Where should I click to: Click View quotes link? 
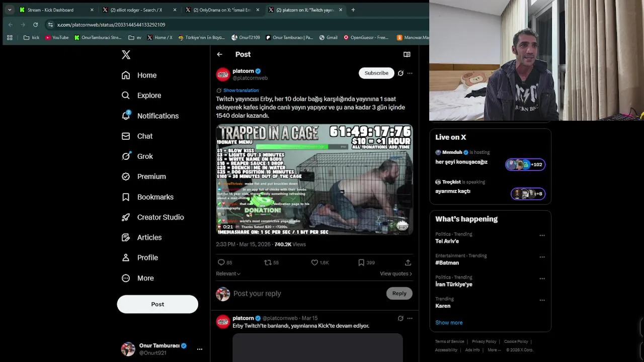(396, 274)
